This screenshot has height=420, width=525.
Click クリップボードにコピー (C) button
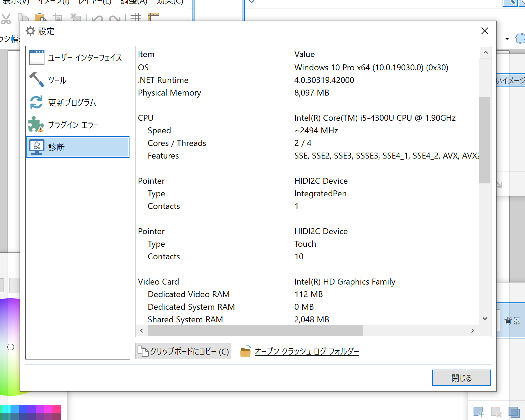183,351
